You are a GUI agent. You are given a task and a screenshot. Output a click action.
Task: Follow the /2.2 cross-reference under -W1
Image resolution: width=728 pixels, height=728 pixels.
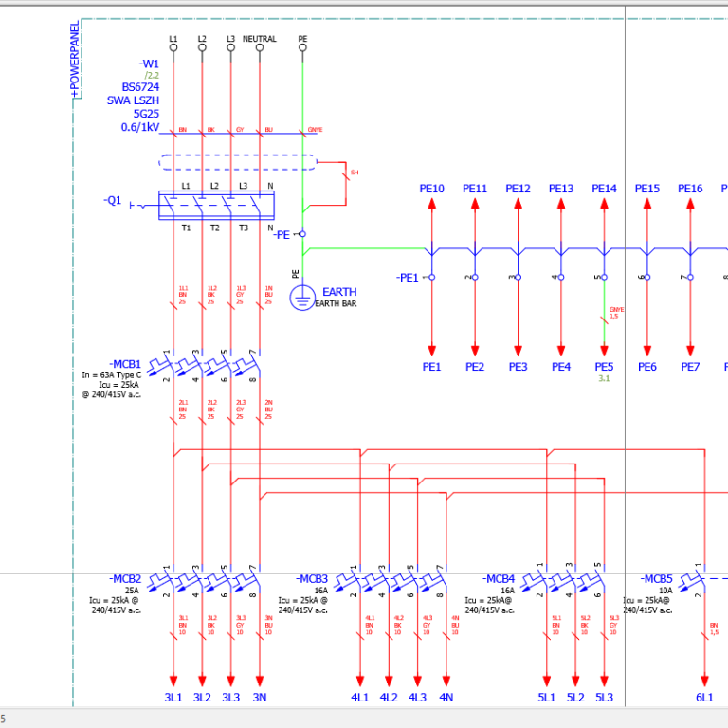(152, 75)
